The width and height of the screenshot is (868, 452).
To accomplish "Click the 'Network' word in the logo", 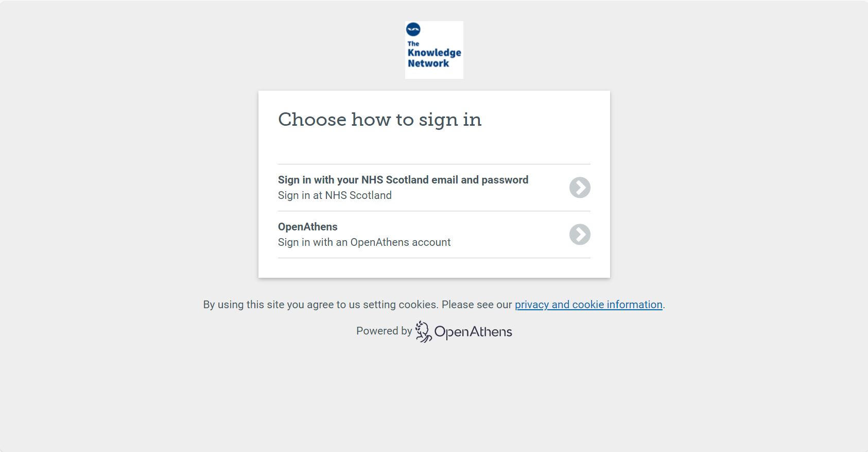I will 428,63.
